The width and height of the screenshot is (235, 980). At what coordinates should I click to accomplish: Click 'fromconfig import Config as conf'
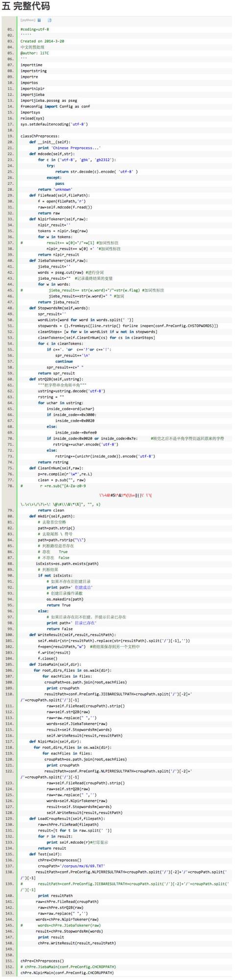click(55, 106)
